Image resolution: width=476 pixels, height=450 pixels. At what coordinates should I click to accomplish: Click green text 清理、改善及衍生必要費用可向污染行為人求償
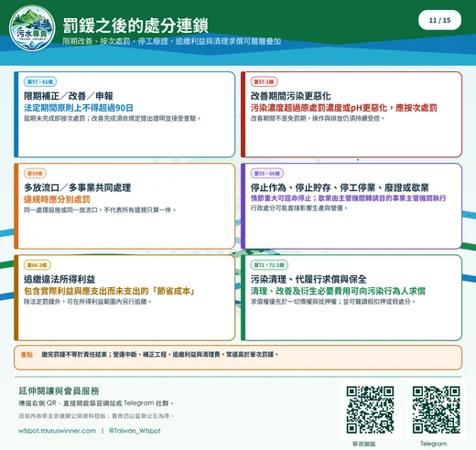coord(338,291)
